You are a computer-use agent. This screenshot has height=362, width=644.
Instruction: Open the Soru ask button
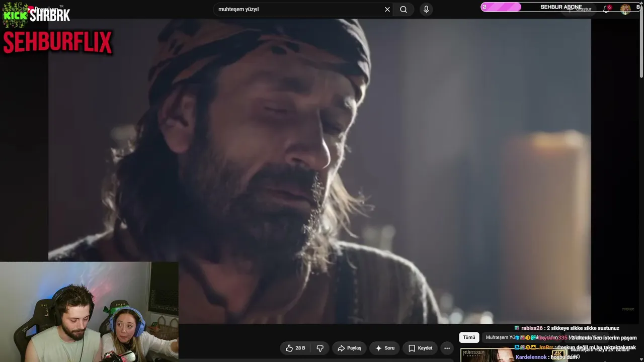[x=385, y=348]
